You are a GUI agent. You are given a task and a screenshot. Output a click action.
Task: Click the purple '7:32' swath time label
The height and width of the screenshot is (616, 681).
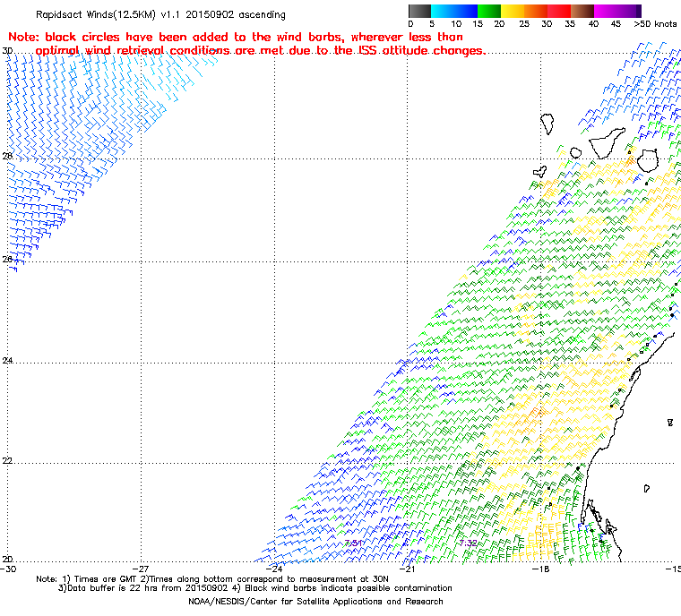coord(468,543)
